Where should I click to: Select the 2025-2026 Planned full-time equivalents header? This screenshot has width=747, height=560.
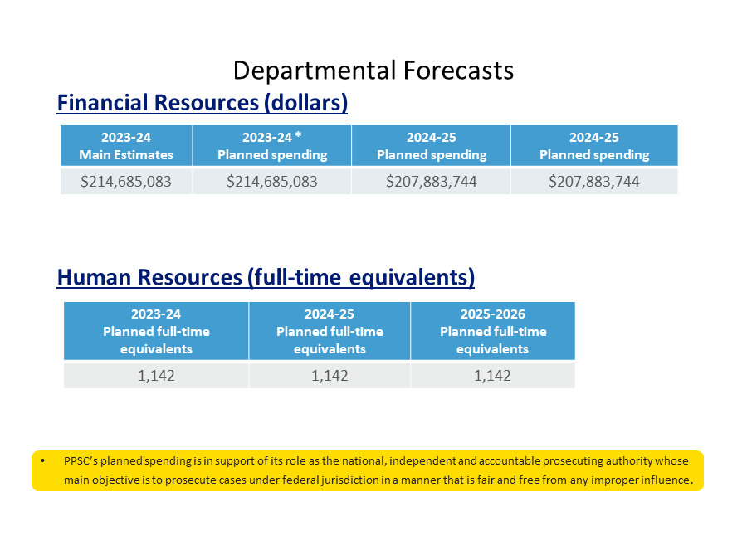click(x=492, y=331)
